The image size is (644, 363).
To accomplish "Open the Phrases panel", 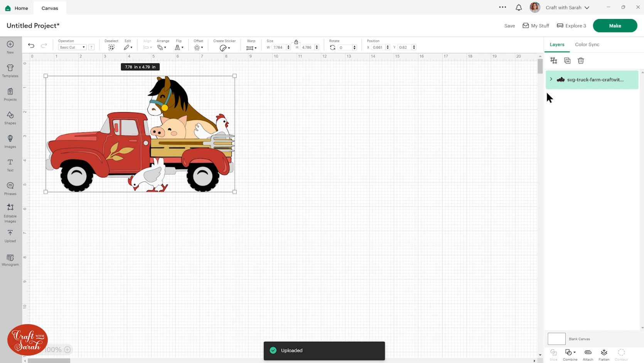I will [10, 188].
